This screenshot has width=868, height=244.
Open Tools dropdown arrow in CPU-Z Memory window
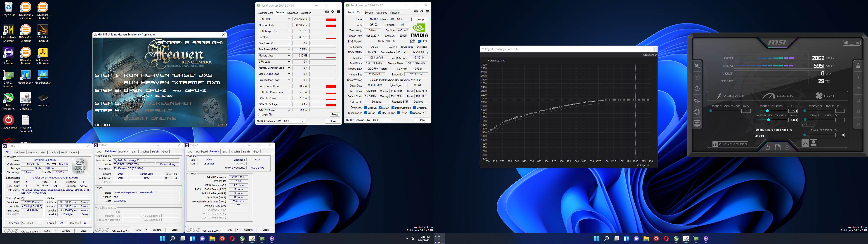[237, 230]
